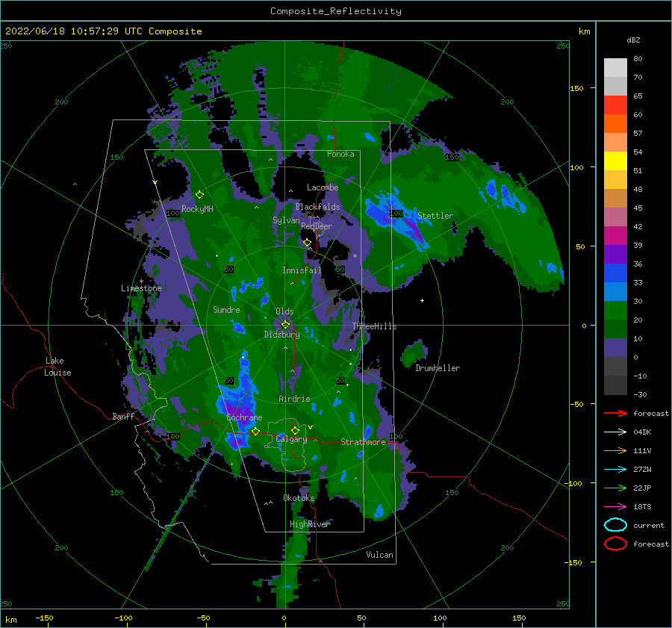Click the 80 dBZ light gray swatch

(615, 67)
